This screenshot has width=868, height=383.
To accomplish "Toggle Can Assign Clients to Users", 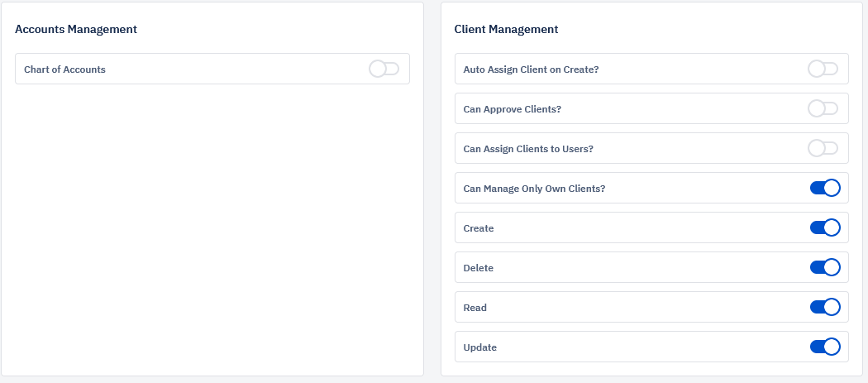I will [x=823, y=149].
